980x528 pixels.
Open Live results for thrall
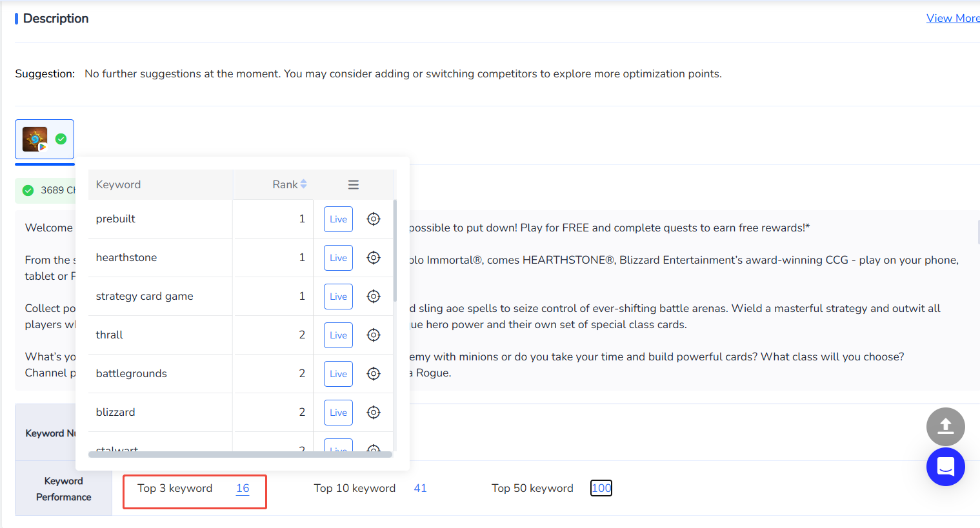(x=338, y=335)
